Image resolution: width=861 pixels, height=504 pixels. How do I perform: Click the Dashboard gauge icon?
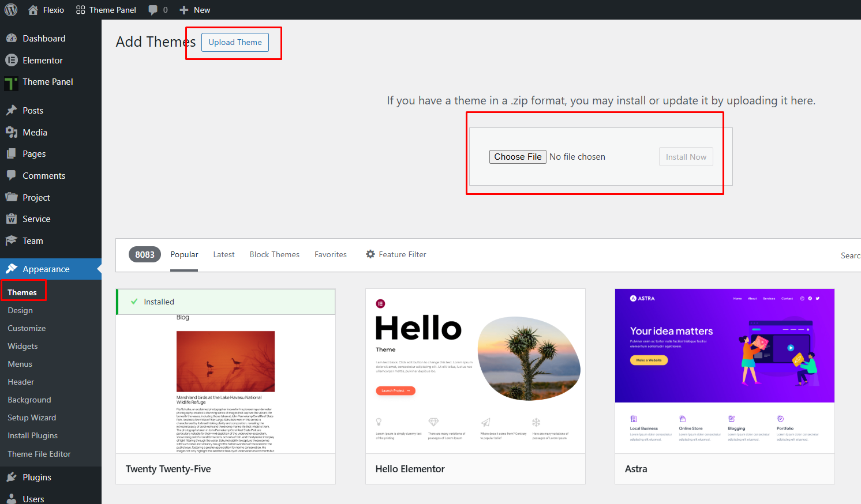12,39
